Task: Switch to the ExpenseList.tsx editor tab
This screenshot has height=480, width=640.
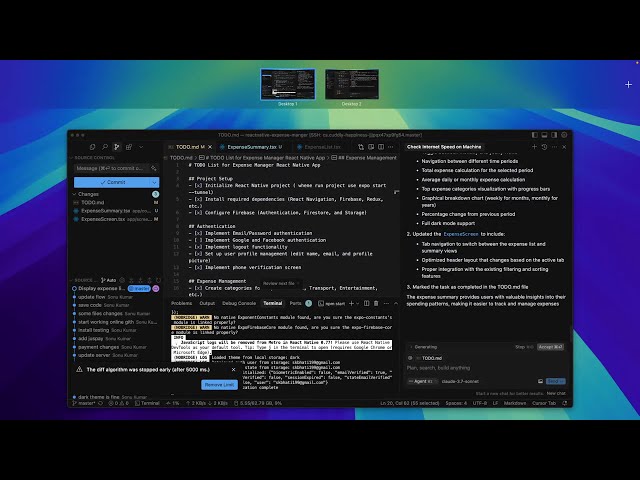Action: 322,147
